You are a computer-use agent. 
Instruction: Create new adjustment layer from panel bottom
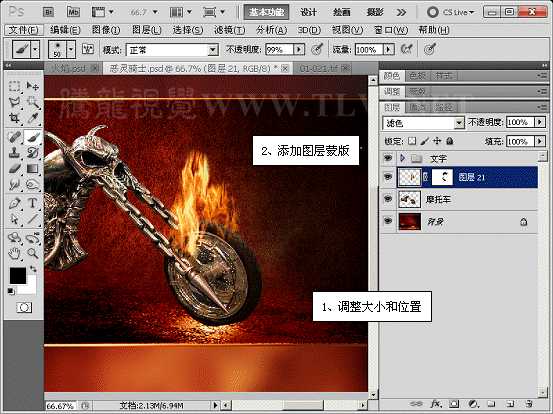point(473,403)
